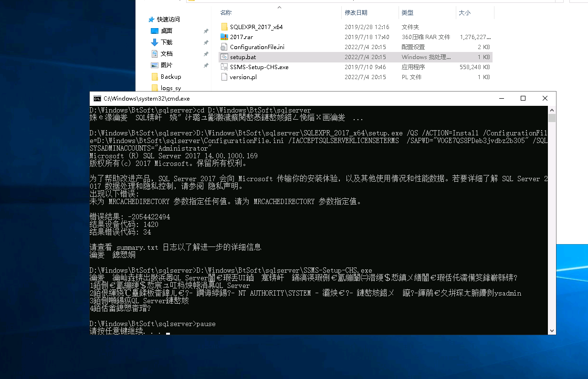
Task: Click the 配置设置 type cell
Action: pyautogui.click(x=413, y=47)
